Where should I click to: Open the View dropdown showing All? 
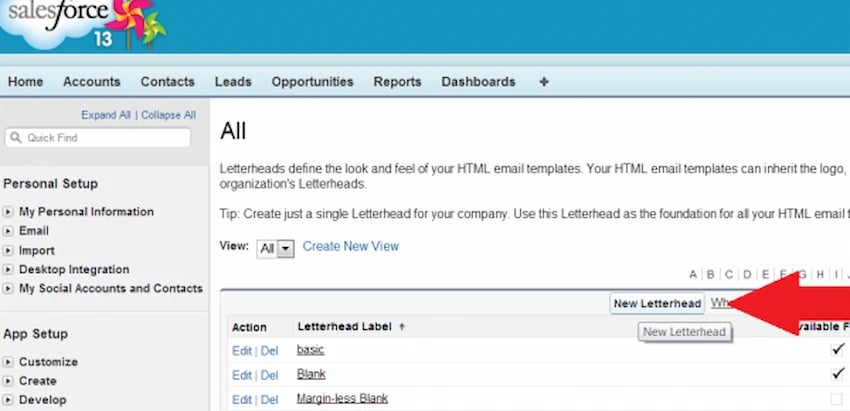[275, 249]
